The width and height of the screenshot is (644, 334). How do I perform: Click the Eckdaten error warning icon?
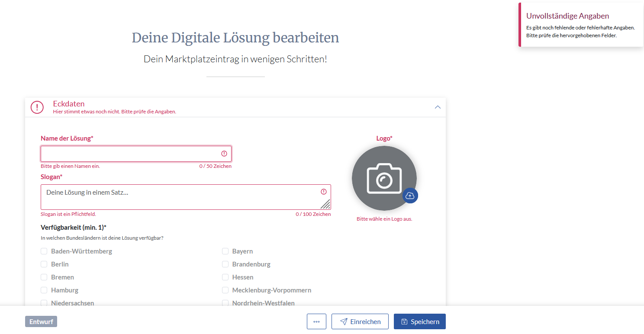(37, 107)
